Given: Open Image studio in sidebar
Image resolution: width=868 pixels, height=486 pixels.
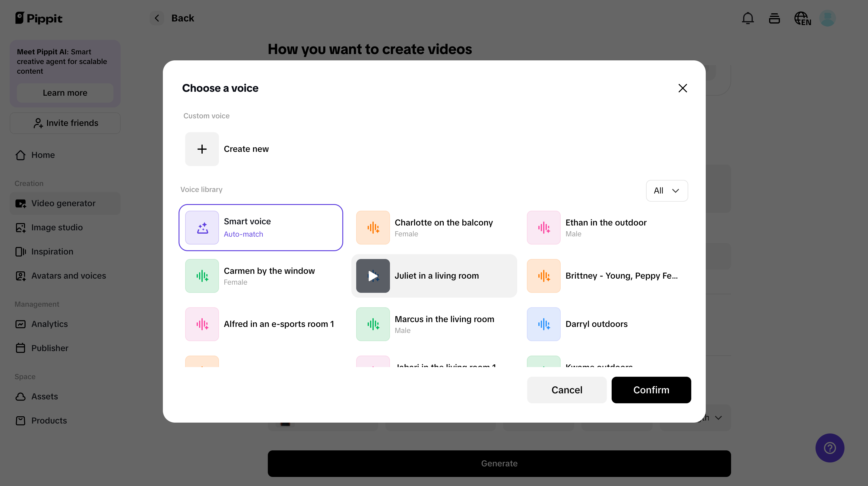Looking at the screenshot, I should [x=57, y=227].
